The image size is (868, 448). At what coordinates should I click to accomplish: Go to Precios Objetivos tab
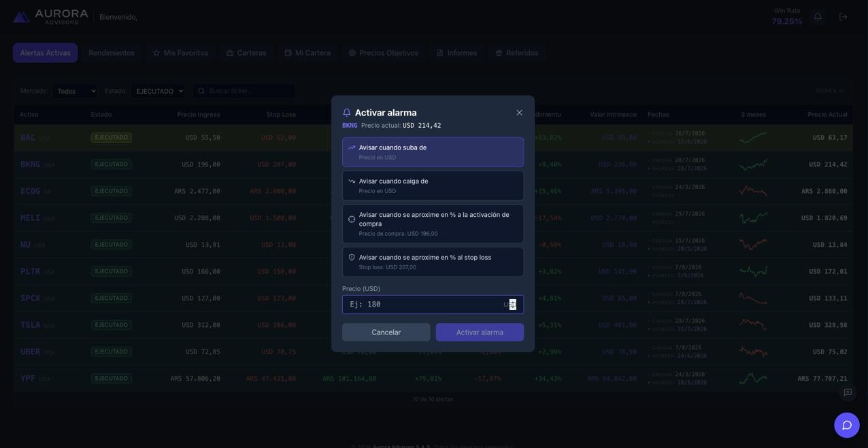[383, 53]
